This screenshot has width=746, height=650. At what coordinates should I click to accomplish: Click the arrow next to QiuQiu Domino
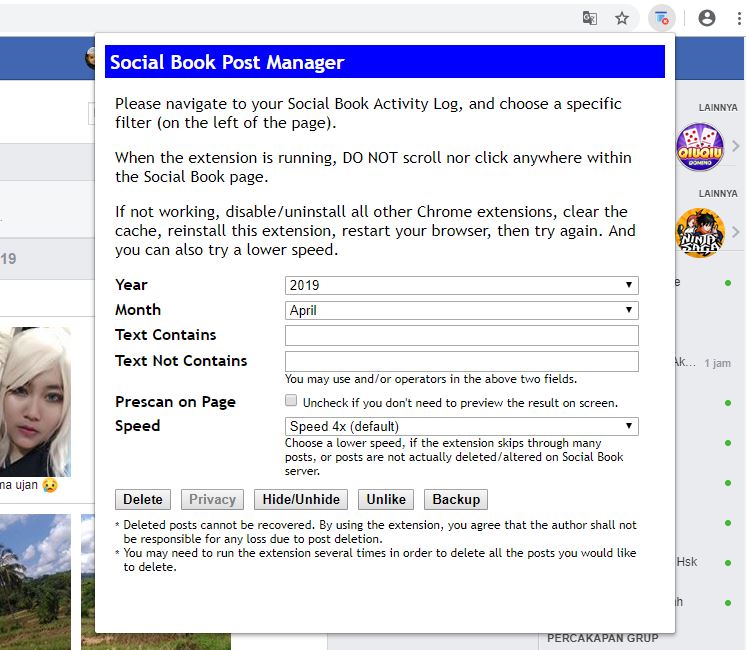[736, 146]
